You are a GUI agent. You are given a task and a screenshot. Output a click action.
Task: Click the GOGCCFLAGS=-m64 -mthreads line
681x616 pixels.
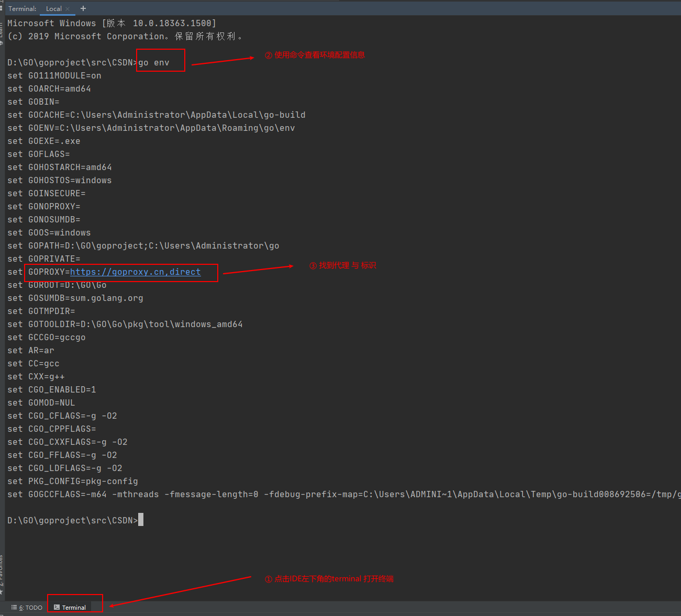(344, 495)
